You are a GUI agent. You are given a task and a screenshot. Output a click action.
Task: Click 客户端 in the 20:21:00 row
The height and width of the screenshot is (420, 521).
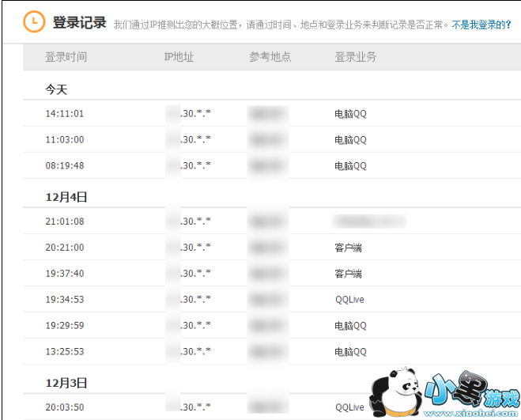coord(348,248)
